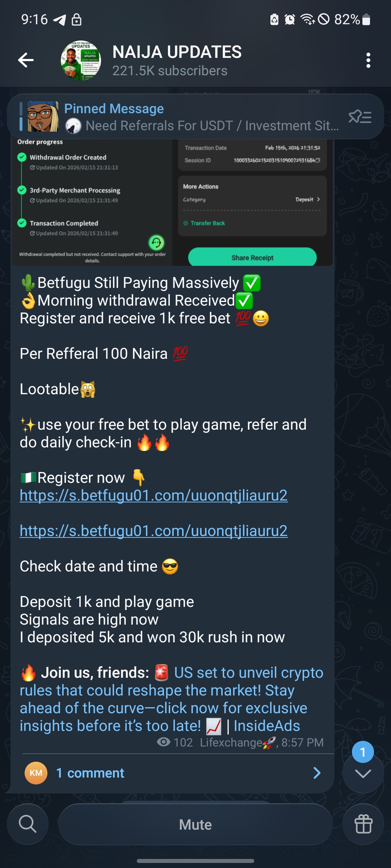Tap the Share Receipt button

[x=252, y=257]
